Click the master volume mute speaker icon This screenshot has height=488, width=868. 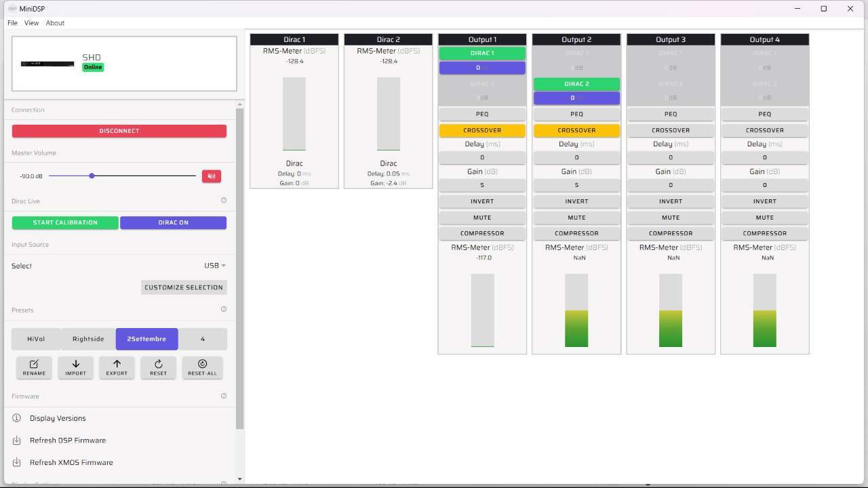click(x=212, y=176)
